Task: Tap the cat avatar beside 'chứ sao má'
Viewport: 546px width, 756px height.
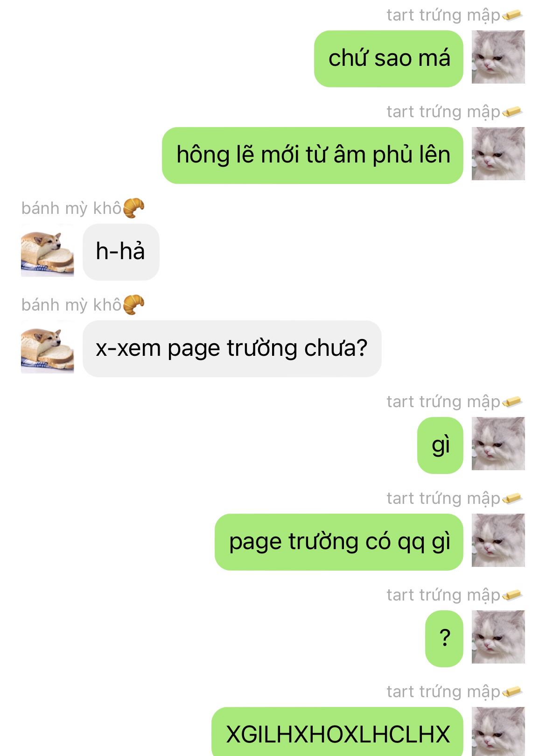Action: point(498,57)
